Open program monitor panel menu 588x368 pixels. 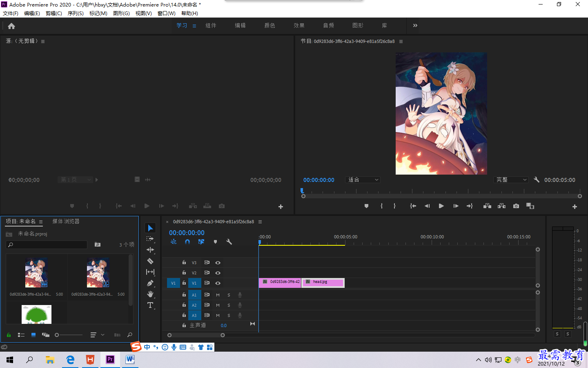click(401, 41)
